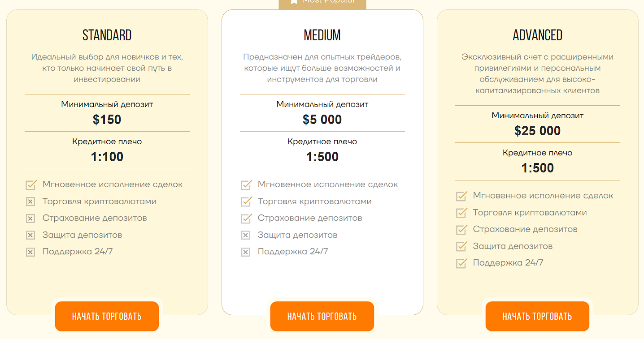Click the $25 000 minimum deposit amount
Image resolution: width=644 pixels, height=339 pixels.
click(537, 131)
